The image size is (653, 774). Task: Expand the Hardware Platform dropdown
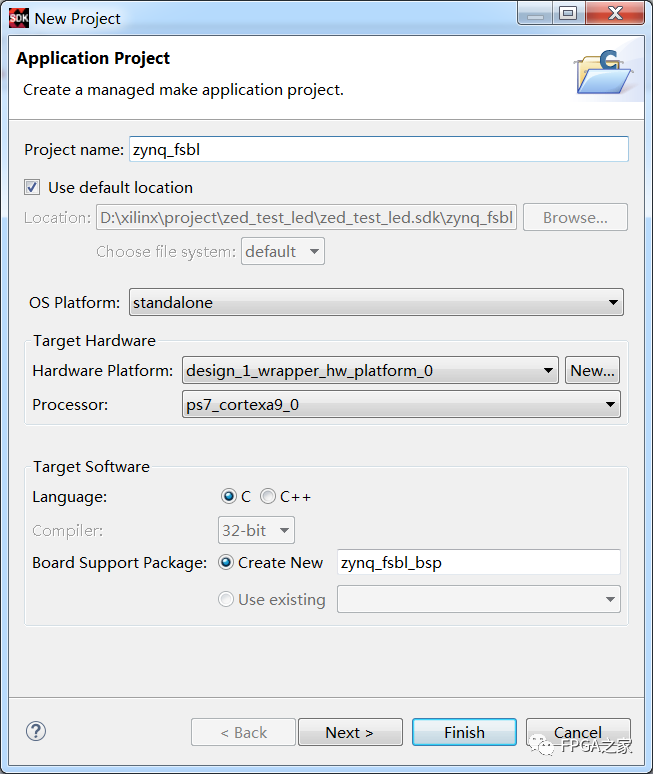pyautogui.click(x=370, y=370)
